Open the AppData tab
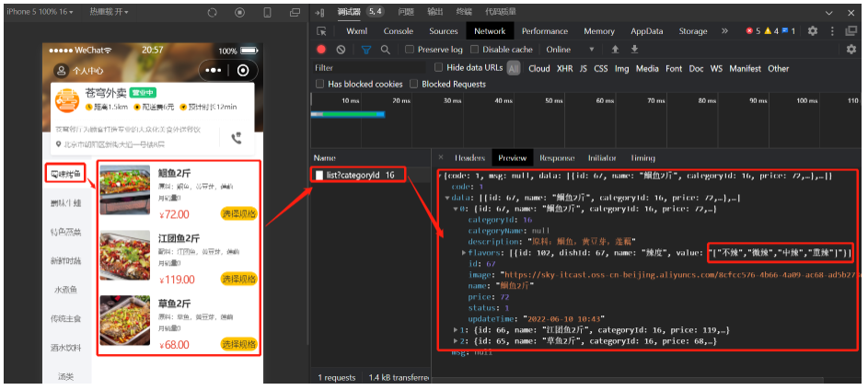The width and height of the screenshot is (868, 390). tap(646, 31)
